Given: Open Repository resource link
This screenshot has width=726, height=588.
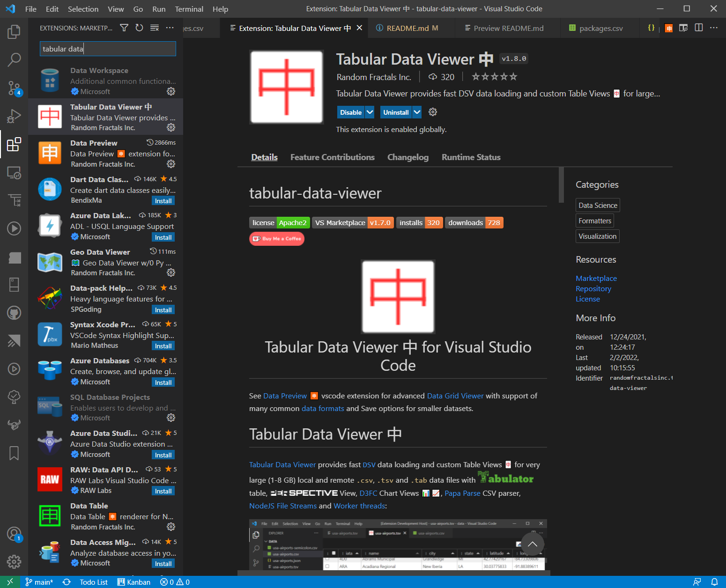Looking at the screenshot, I should tap(593, 288).
